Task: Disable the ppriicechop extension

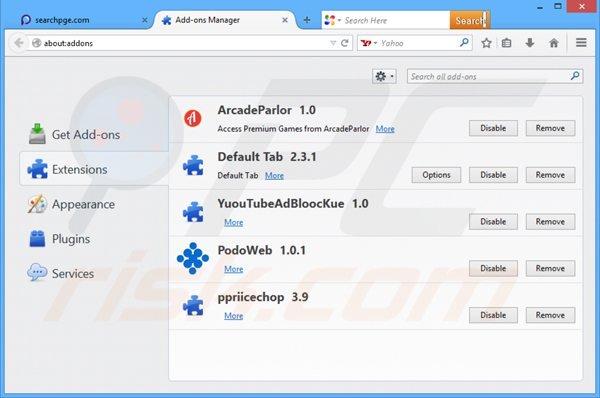Action: click(x=493, y=315)
